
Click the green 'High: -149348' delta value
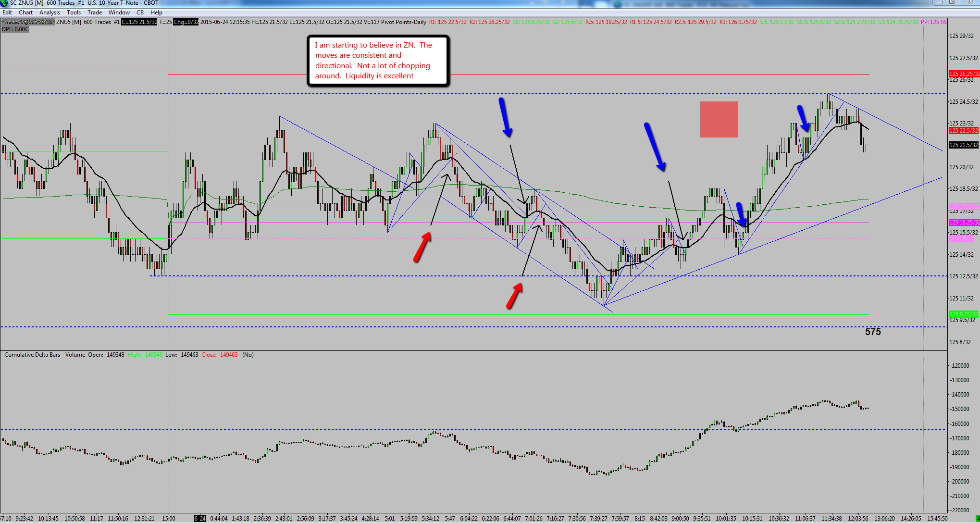[x=145, y=355]
